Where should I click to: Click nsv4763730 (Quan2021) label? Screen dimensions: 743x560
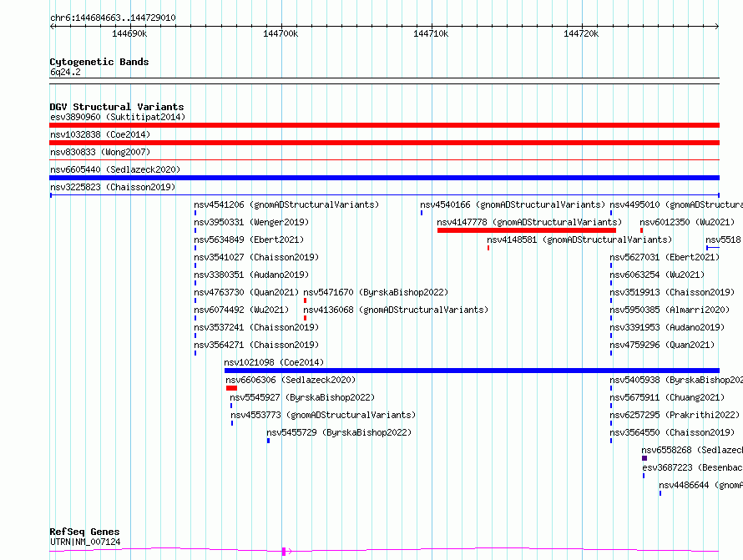coord(246,292)
